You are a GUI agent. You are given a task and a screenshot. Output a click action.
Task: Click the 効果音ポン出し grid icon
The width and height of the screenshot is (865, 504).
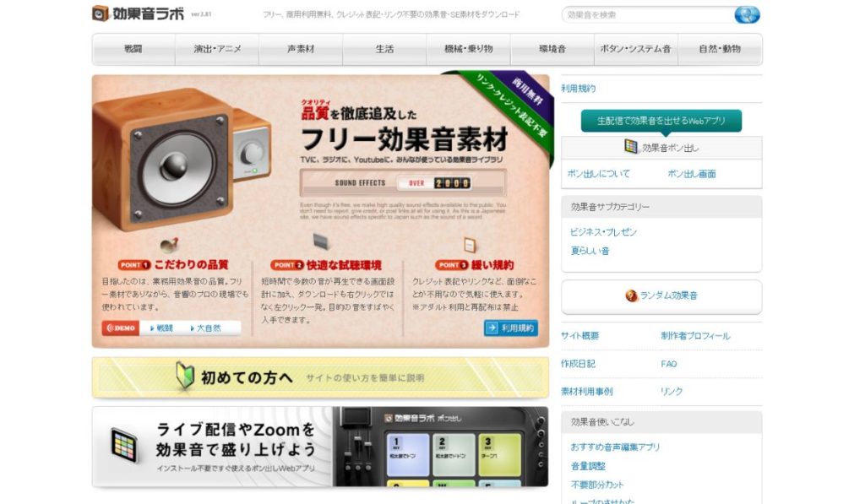point(631,147)
